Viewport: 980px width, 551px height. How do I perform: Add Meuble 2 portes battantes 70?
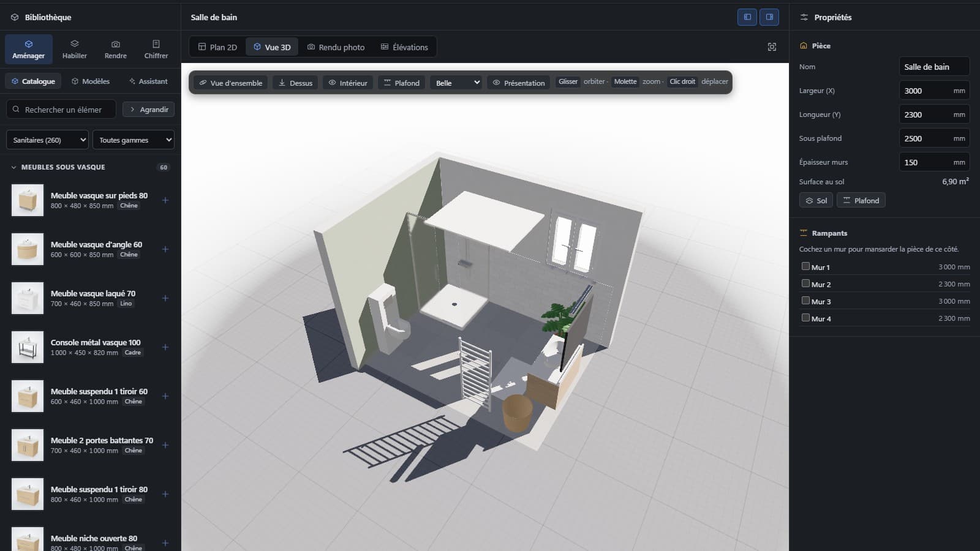click(165, 445)
